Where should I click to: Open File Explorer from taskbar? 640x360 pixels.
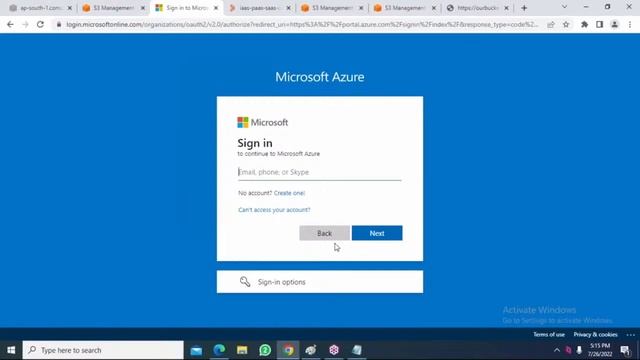pos(242,350)
